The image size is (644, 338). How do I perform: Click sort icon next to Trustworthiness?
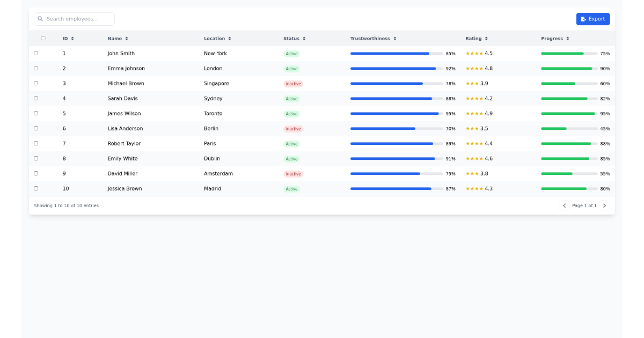tap(395, 39)
